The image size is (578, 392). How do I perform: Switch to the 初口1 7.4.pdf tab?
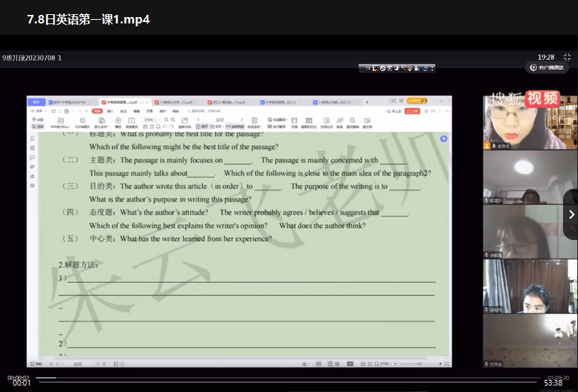[229, 102]
